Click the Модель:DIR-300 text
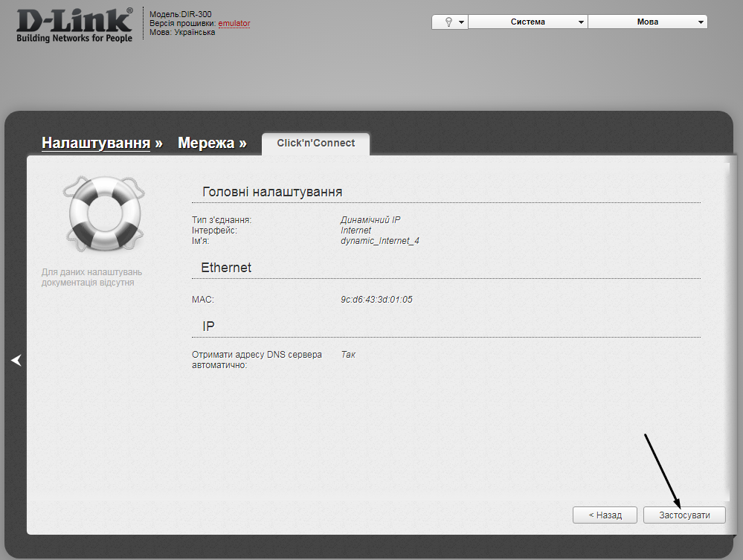 point(181,14)
